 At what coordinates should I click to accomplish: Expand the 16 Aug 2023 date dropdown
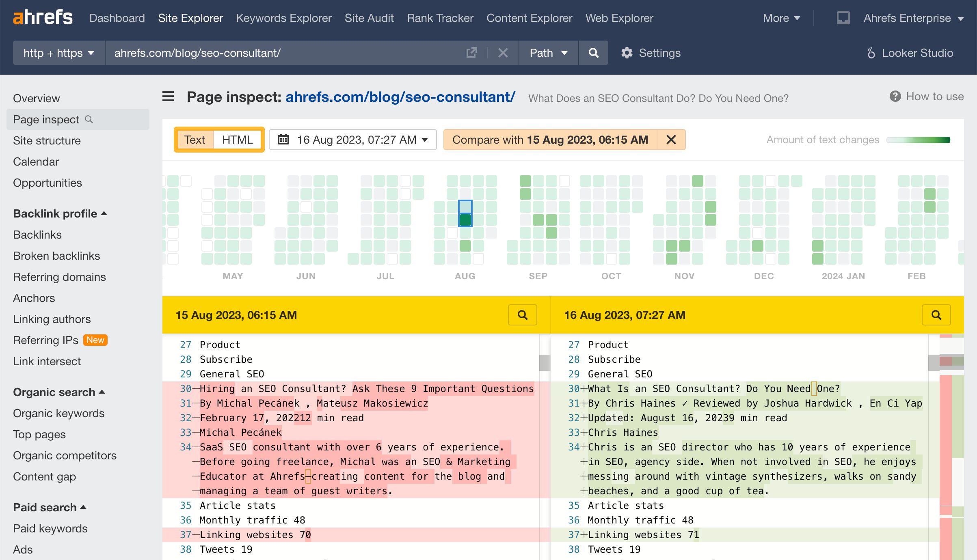[425, 140]
